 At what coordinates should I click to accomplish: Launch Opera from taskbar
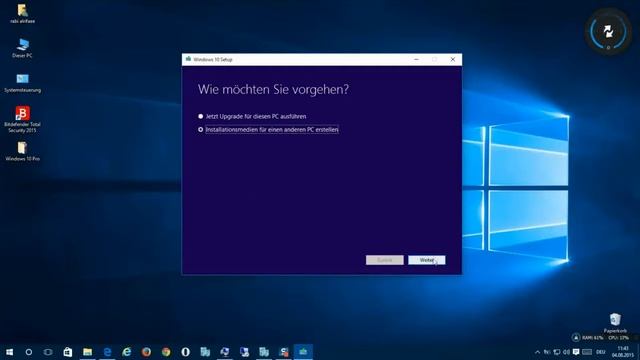click(x=185, y=352)
